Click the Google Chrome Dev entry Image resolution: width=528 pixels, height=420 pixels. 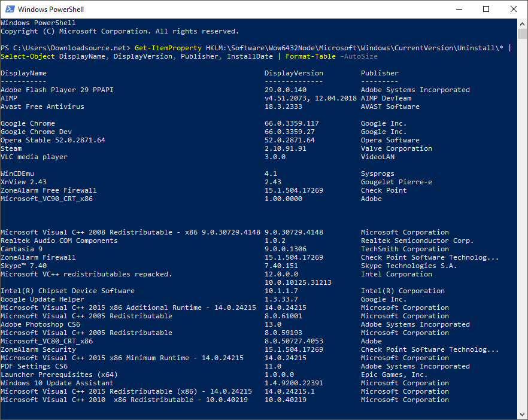coord(36,132)
